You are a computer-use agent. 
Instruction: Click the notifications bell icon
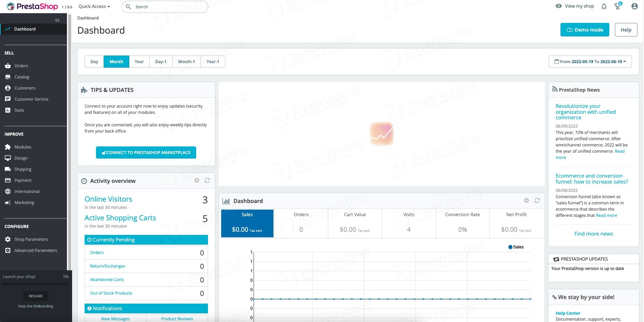[x=603, y=6]
